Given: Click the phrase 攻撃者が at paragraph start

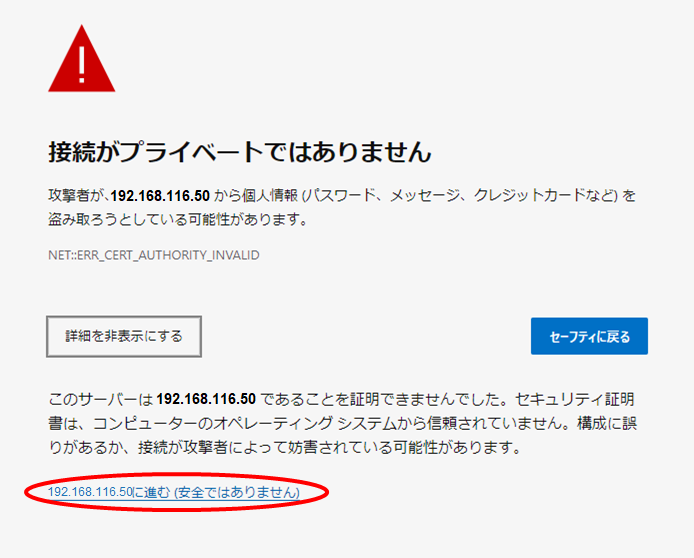Looking at the screenshot, I should click(75, 195).
